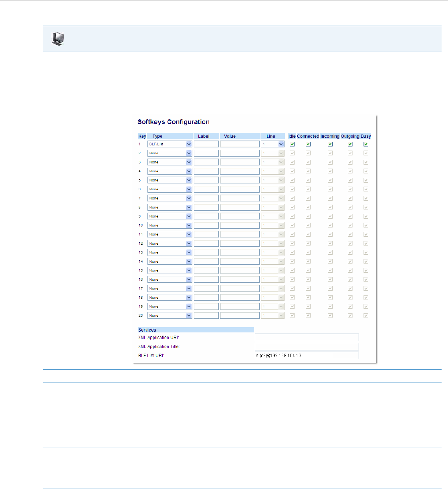Toggle the Outgoing checkbox for key 15

point(350,270)
